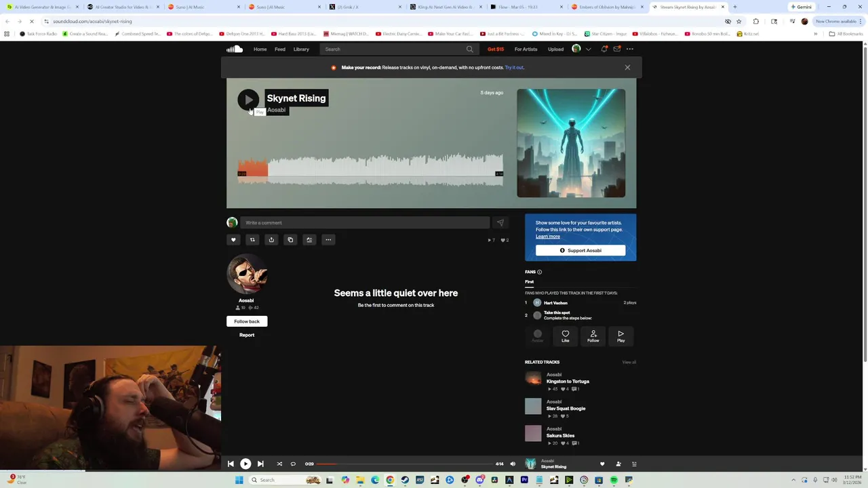
Task: Seek in the bottom player progress bar
Action: click(x=405, y=464)
